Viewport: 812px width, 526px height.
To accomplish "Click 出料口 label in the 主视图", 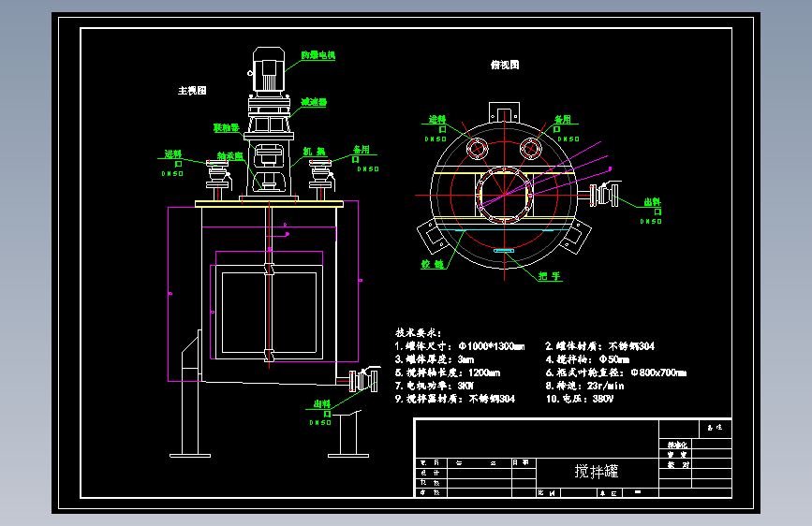I will (321, 408).
